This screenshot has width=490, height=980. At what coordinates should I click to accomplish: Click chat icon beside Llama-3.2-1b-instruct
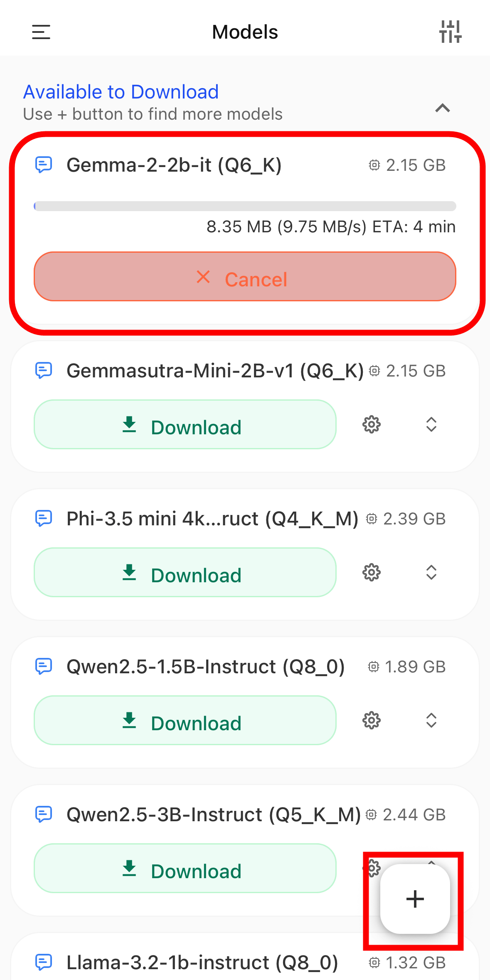coord(44,962)
